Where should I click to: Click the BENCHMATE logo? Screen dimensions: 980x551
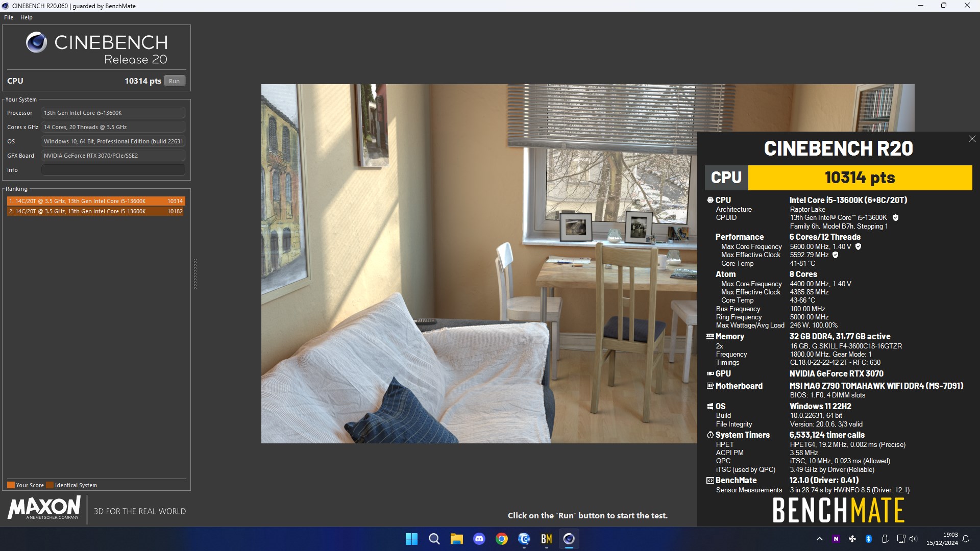point(839,510)
